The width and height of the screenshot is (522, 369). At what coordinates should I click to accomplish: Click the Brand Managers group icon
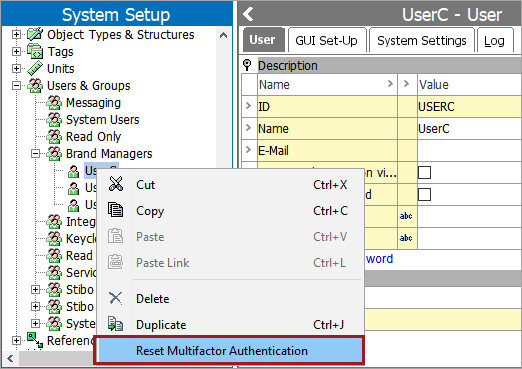pyautogui.click(x=54, y=154)
